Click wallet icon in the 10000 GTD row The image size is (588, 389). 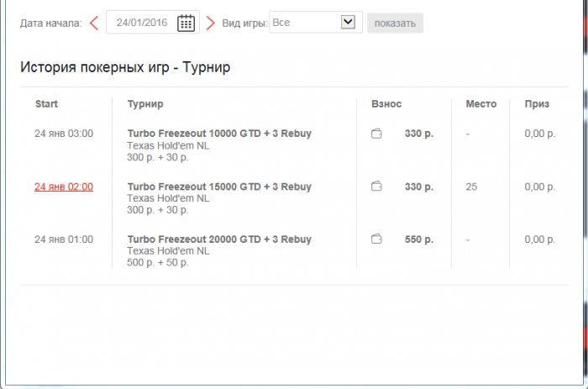click(376, 134)
